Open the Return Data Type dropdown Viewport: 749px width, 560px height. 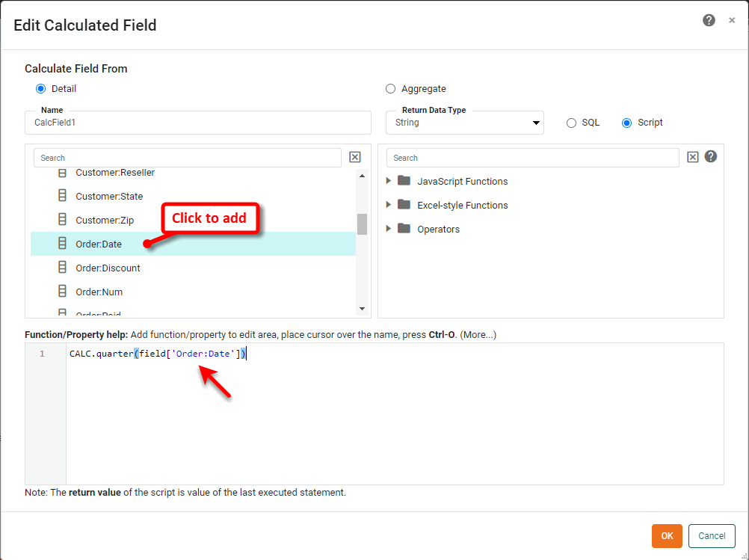pos(536,123)
